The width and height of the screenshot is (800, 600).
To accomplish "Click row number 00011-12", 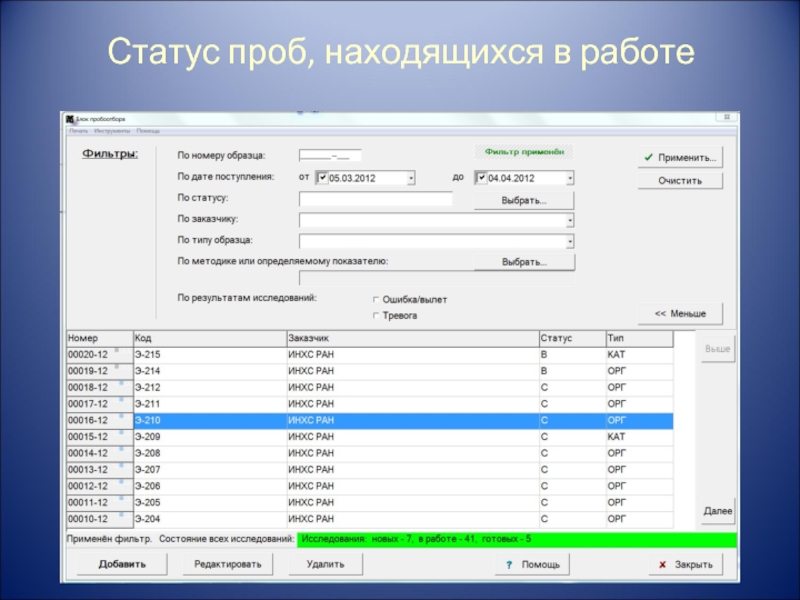I will click(100, 503).
